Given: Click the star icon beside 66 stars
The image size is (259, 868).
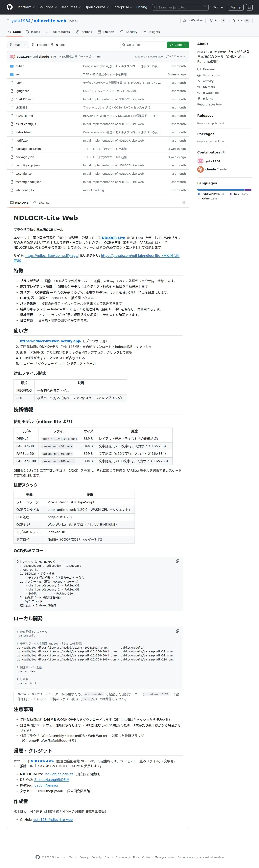Looking at the screenshot, I should tap(199, 87).
